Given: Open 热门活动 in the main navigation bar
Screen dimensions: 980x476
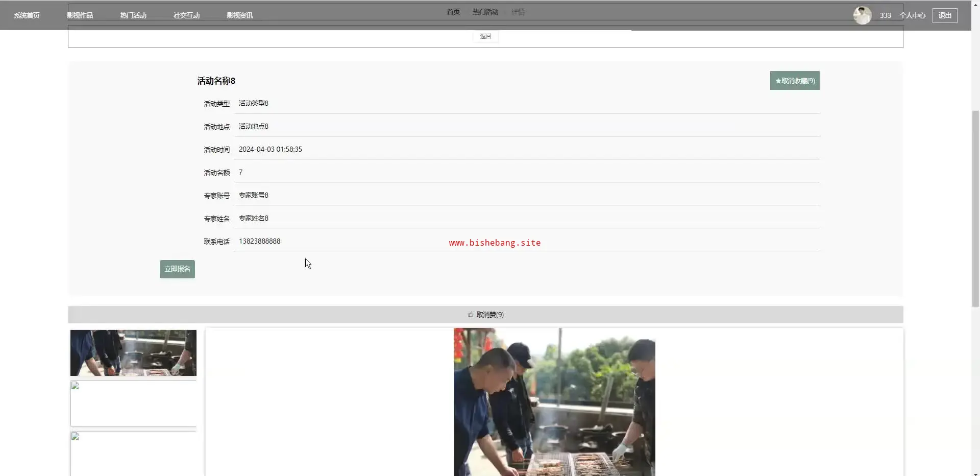Looking at the screenshot, I should point(133,15).
